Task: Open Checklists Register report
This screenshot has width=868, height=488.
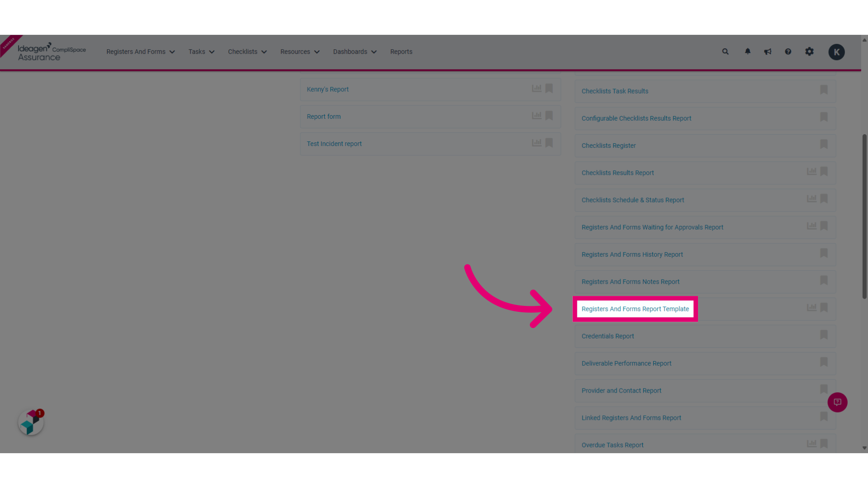Action: (609, 145)
